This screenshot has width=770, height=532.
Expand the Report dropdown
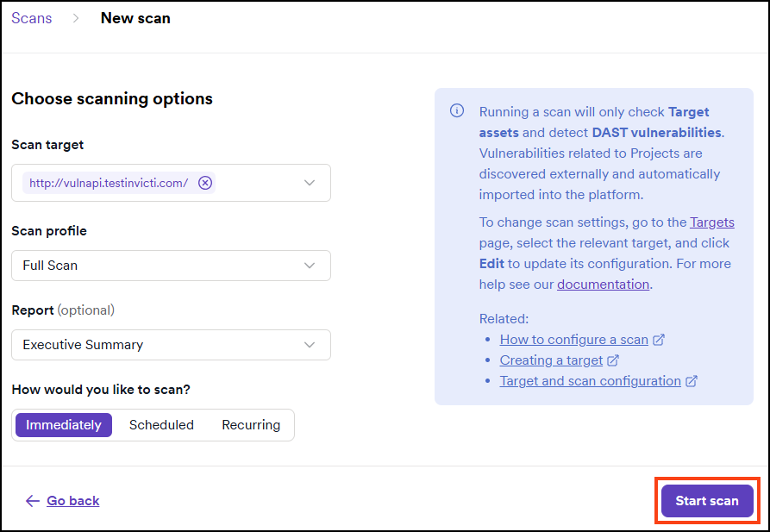(x=171, y=345)
